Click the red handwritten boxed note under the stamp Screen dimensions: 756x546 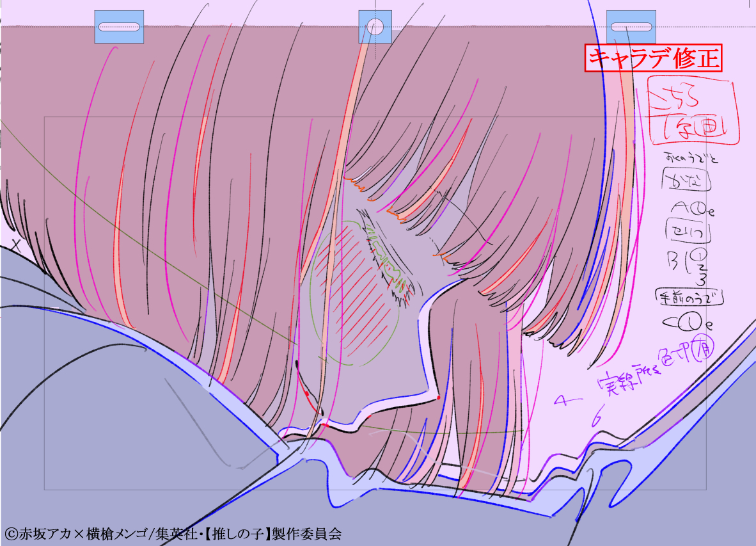tap(692, 111)
